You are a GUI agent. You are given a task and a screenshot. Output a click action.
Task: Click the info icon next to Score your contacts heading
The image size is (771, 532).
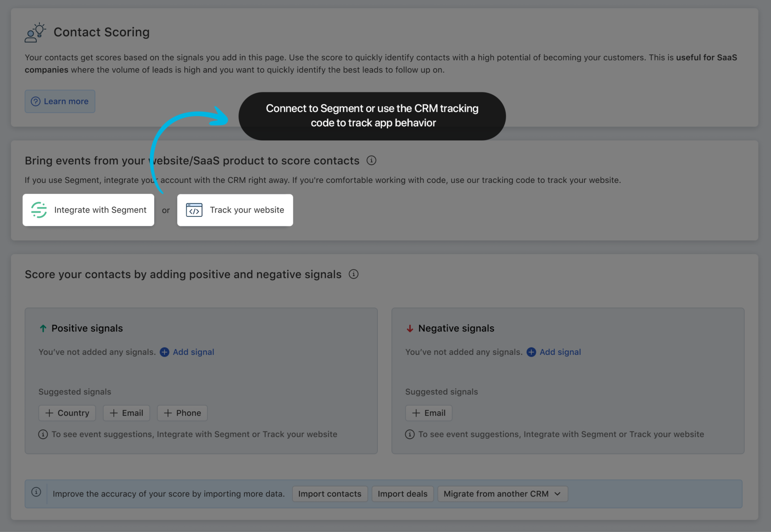coord(354,274)
